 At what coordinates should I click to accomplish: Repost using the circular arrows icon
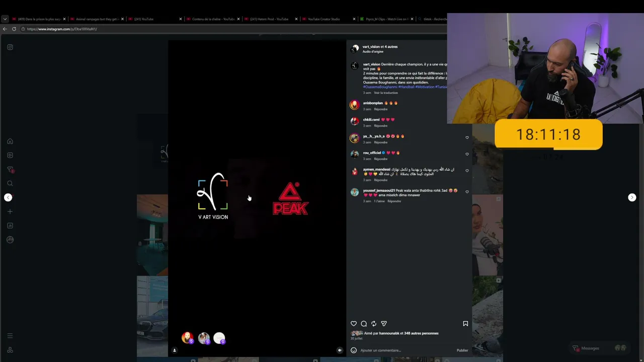coord(374,324)
